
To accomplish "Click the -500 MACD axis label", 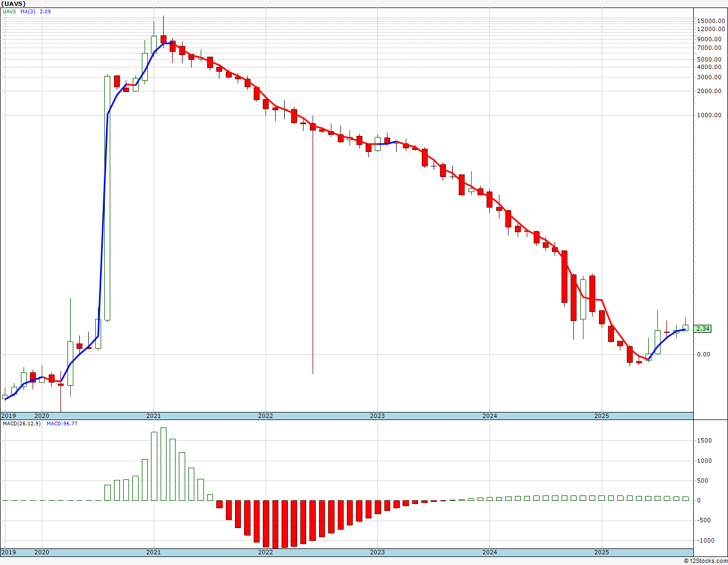I will click(704, 521).
